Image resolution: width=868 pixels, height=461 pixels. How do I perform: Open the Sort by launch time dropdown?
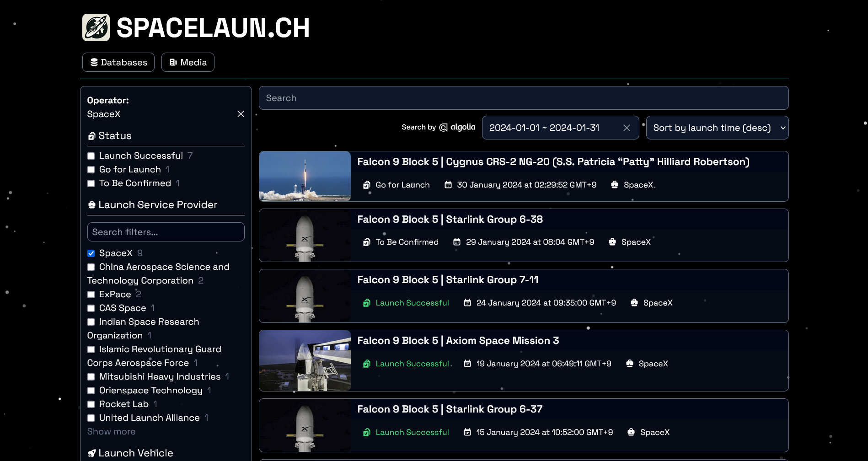[x=717, y=128]
